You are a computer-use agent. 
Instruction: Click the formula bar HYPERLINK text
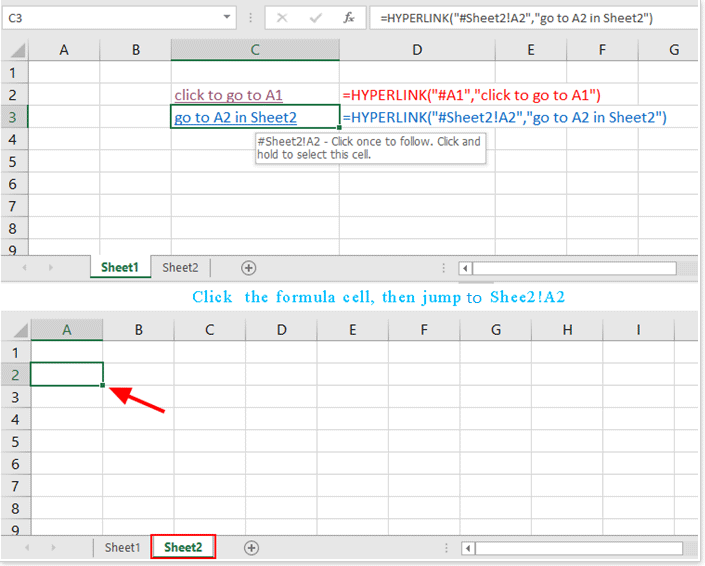(x=516, y=18)
